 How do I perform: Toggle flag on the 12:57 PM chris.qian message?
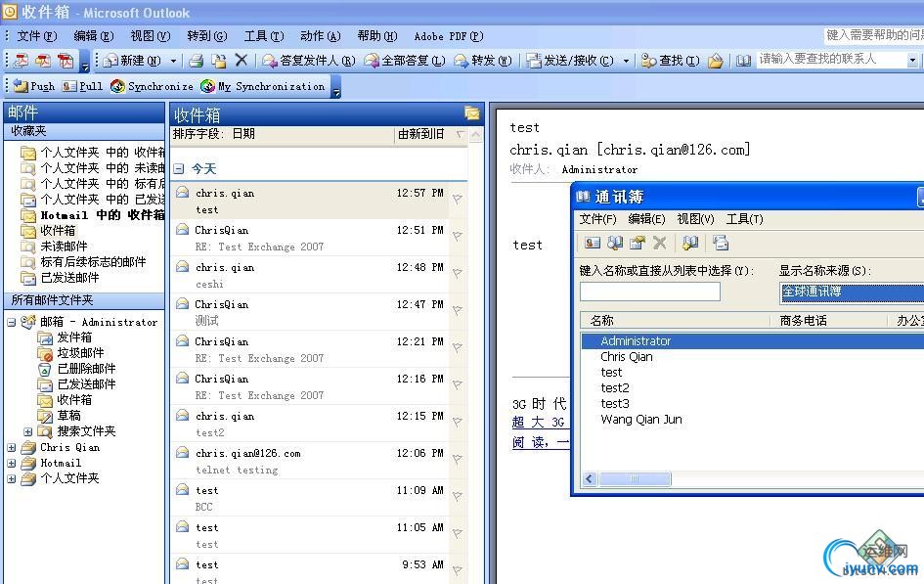pos(458,200)
